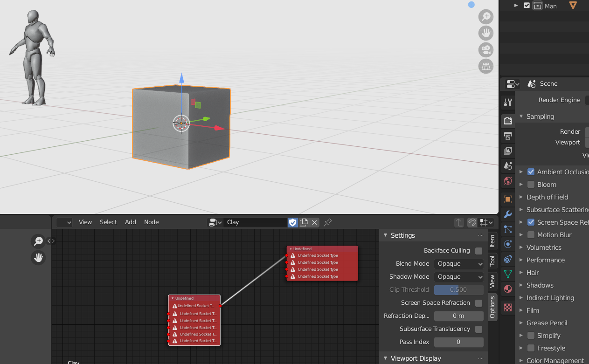This screenshot has height=364, width=589.
Task: Click the viewport zoom magnifier icon
Action: 486,17
